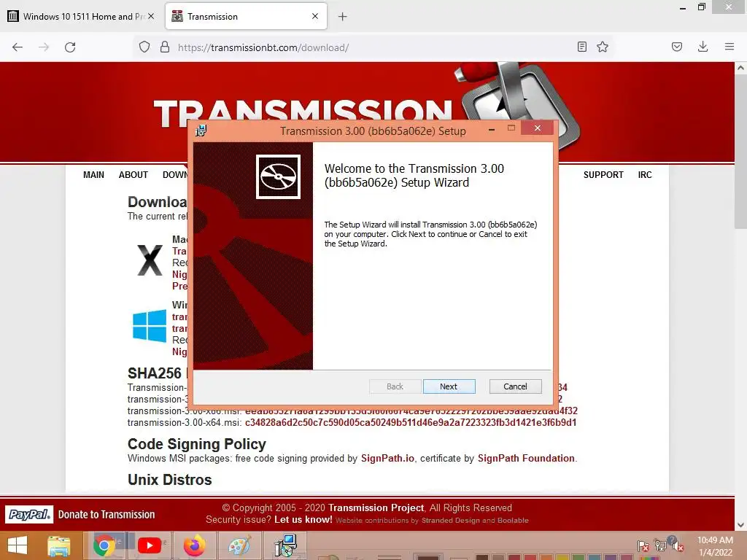
Task: Go back in Firefox
Action: coord(18,47)
